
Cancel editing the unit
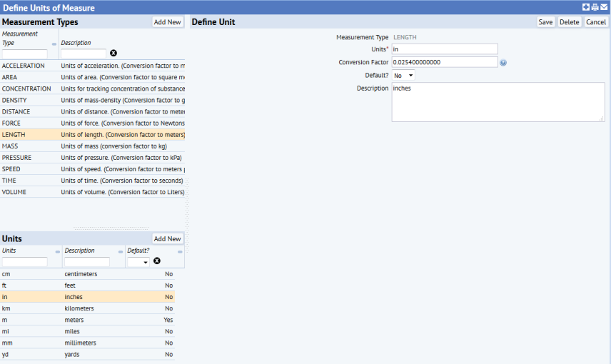coord(596,22)
